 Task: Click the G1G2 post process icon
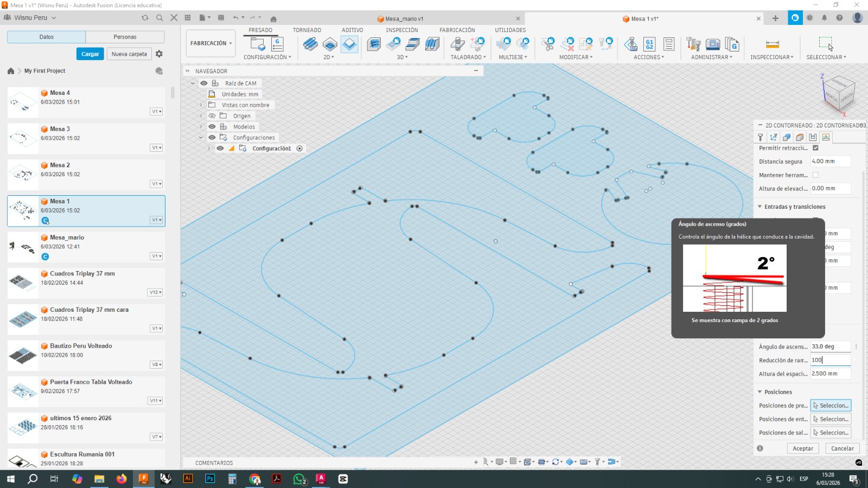pos(649,44)
